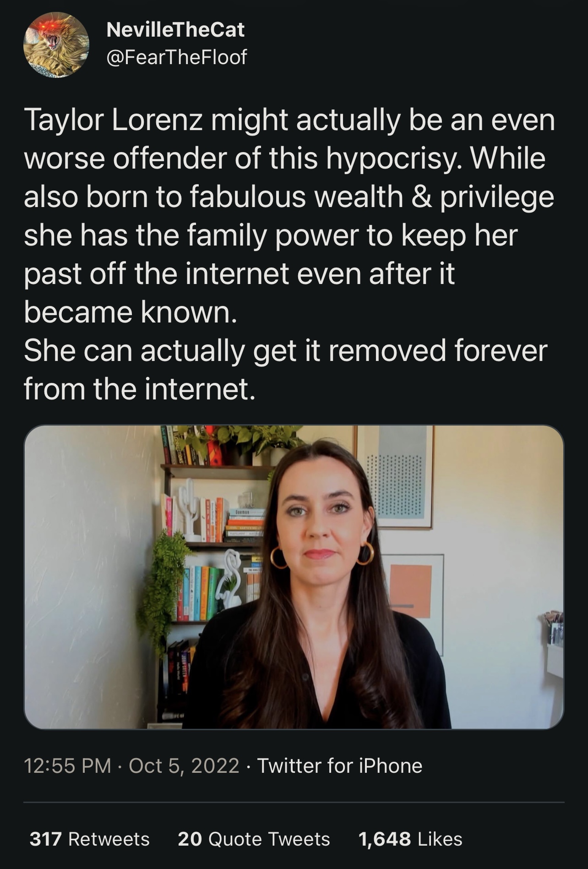Click the NevilleTheCat display name

(x=175, y=30)
